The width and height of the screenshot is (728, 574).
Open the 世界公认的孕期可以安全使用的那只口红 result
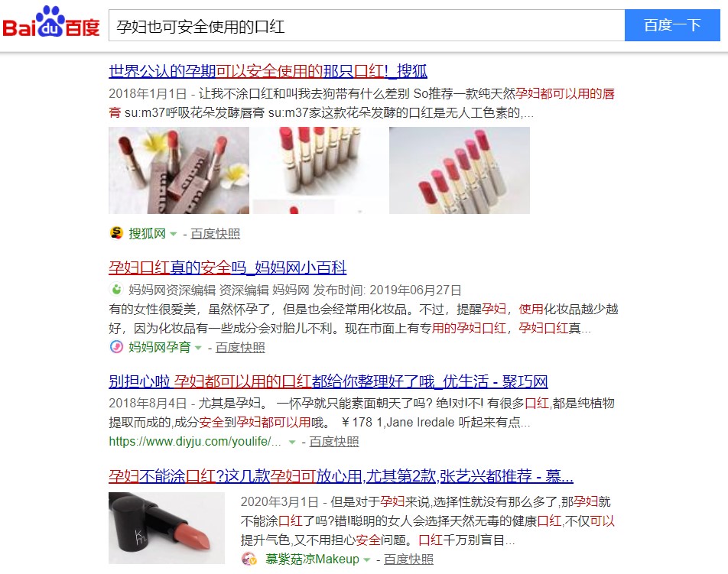[x=268, y=71]
